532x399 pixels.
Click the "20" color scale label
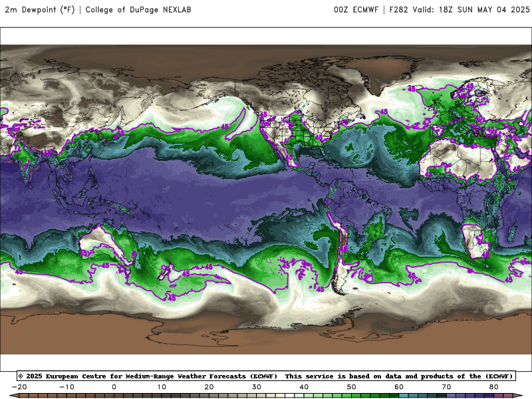coord(209,387)
